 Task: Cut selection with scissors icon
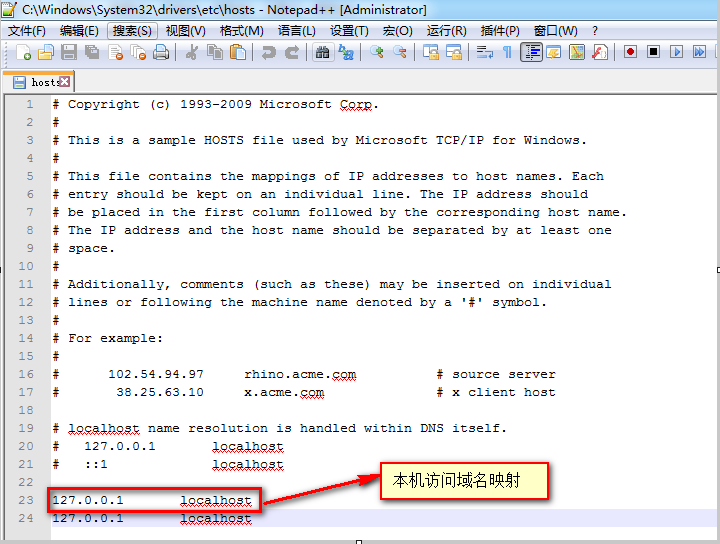[x=191, y=52]
